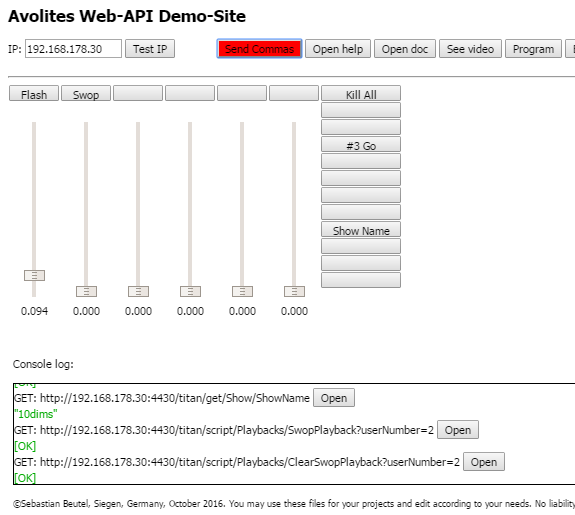Open the ShowName GET request link
Screen dimensions: 575x515
pyautogui.click(x=334, y=398)
